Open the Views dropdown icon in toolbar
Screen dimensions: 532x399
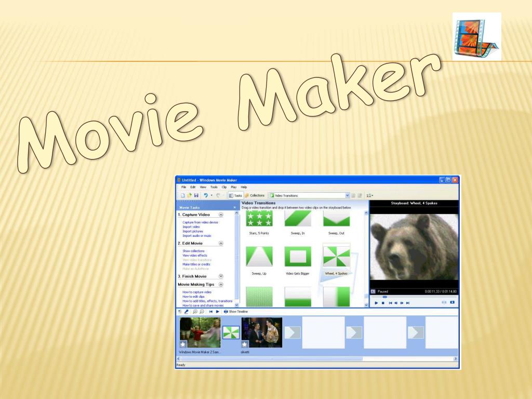pos(370,195)
